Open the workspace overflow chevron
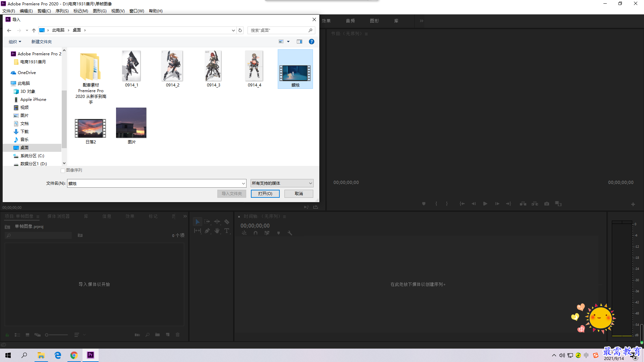644x362 pixels. click(422, 21)
